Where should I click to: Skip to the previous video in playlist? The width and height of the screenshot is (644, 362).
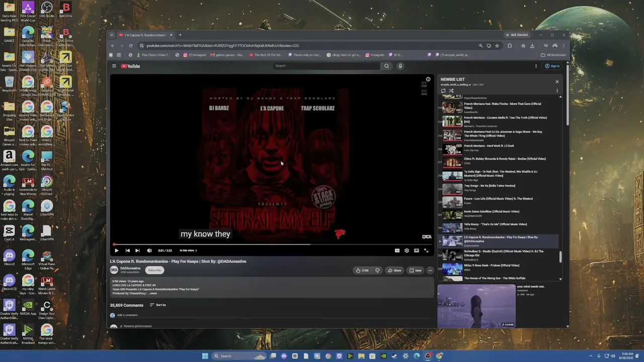(127, 250)
